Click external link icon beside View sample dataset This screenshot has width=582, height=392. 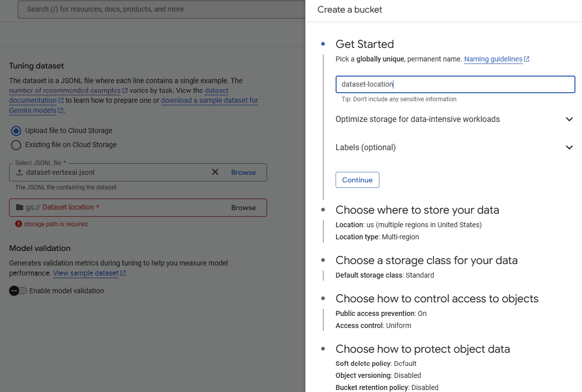(x=123, y=273)
